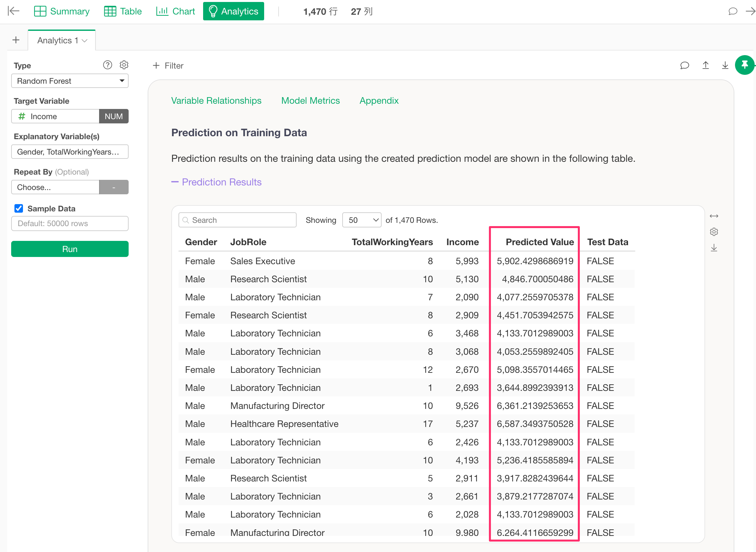Expand table width with the double-arrow icon
Screen dimensions: 756x552
[x=714, y=216]
